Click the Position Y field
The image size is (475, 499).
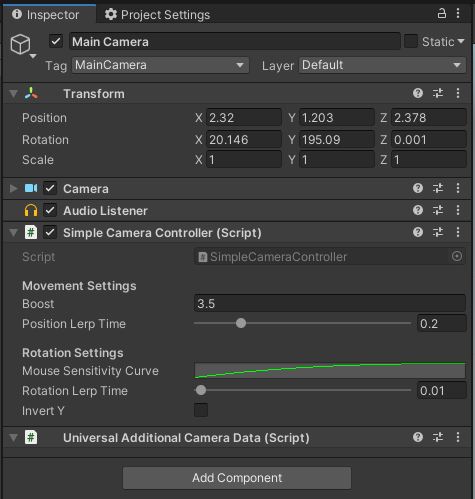[x=336, y=118]
